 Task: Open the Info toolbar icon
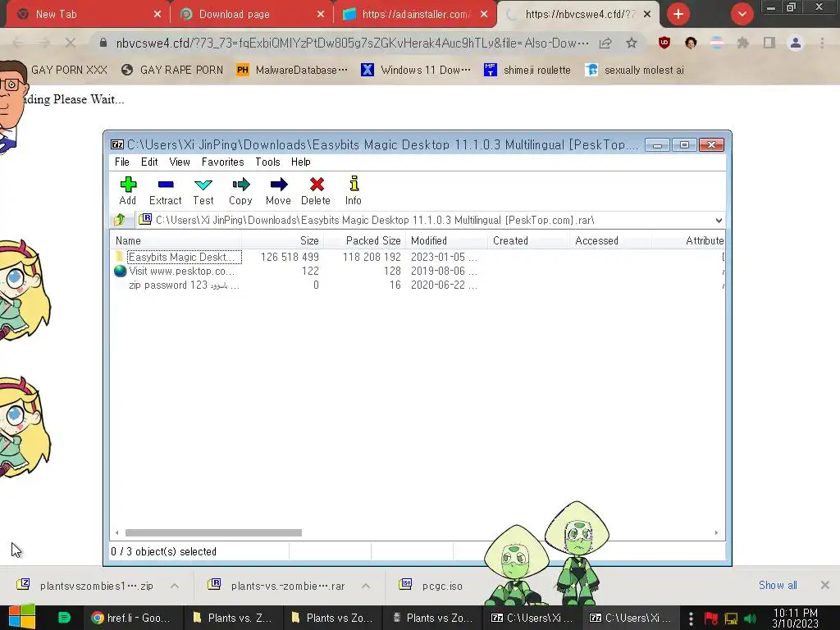354,190
